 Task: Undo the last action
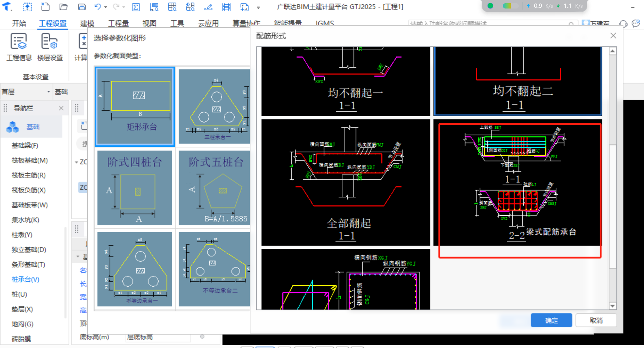[98, 7]
